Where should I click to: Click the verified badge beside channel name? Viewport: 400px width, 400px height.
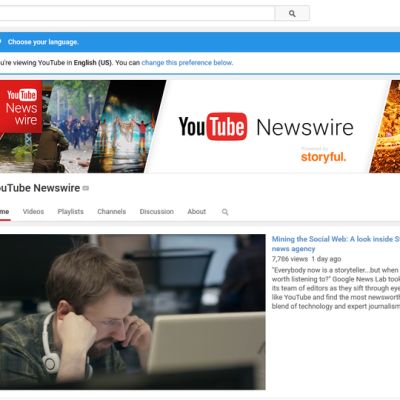[x=86, y=188]
